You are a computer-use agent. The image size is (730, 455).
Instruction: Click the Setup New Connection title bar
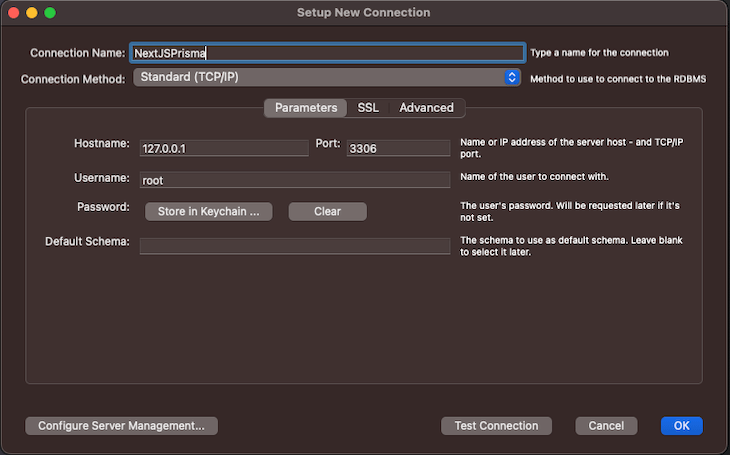(x=364, y=13)
